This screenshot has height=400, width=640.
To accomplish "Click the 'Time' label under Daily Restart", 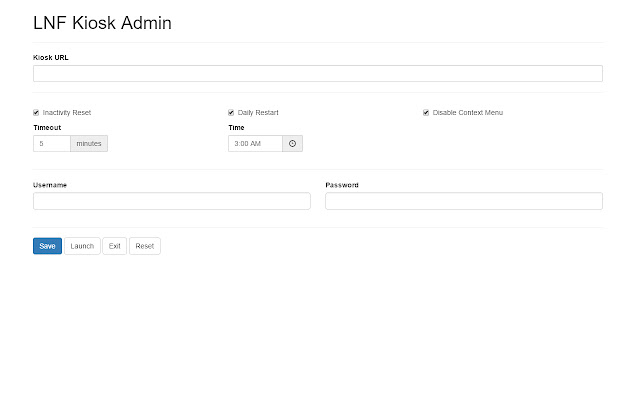I will [236, 128].
